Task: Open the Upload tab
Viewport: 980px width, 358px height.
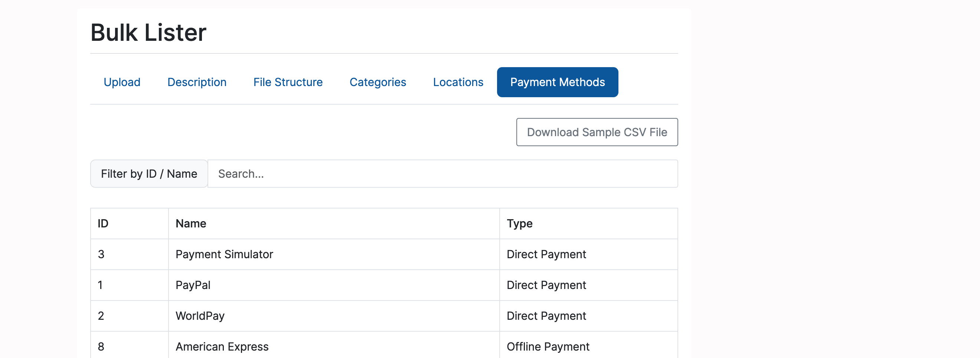Action: 122,82
